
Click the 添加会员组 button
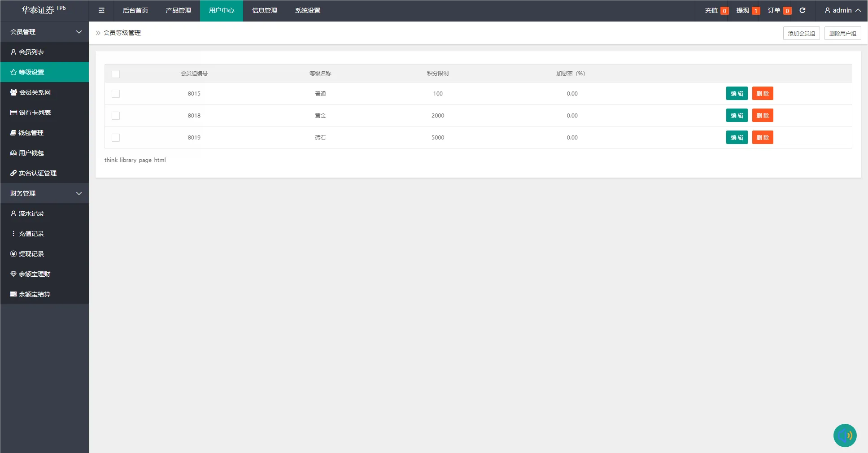point(801,33)
